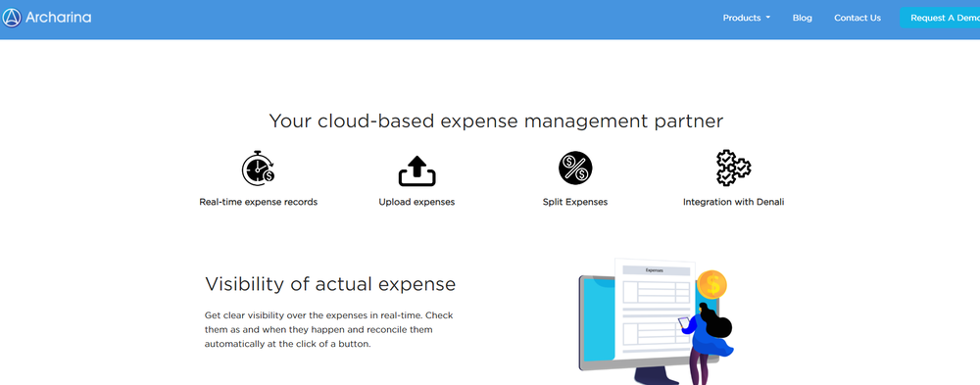Click the gold dollar coin in illustration
The image size is (980, 385).
coord(711,286)
